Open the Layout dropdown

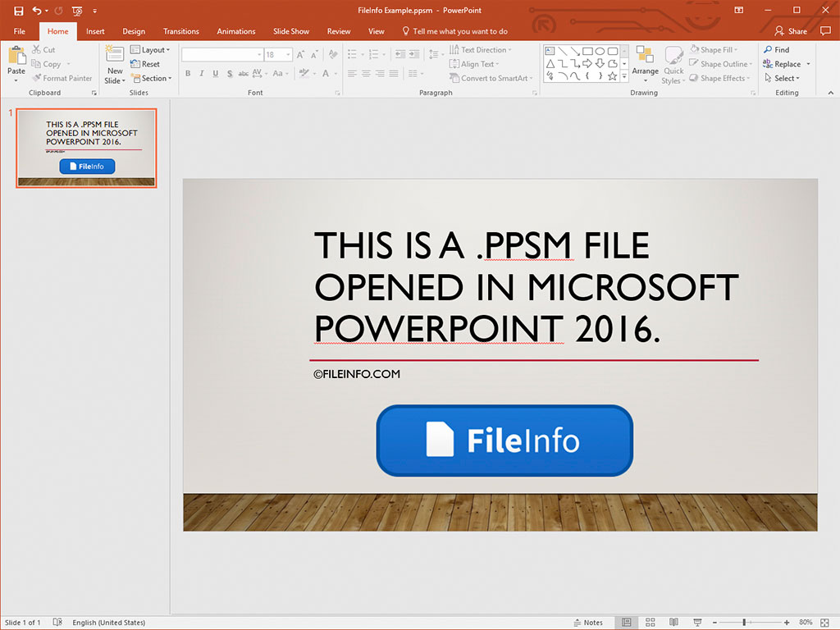tap(150, 50)
